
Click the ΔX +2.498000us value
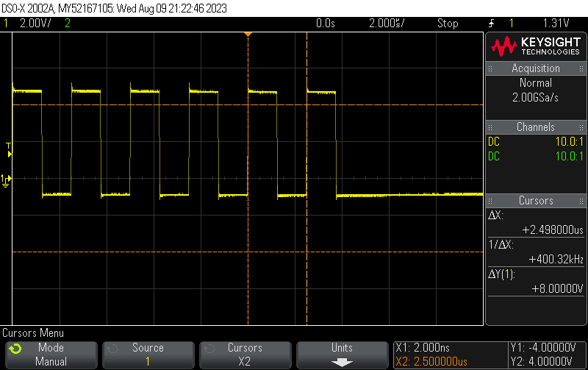point(553,230)
